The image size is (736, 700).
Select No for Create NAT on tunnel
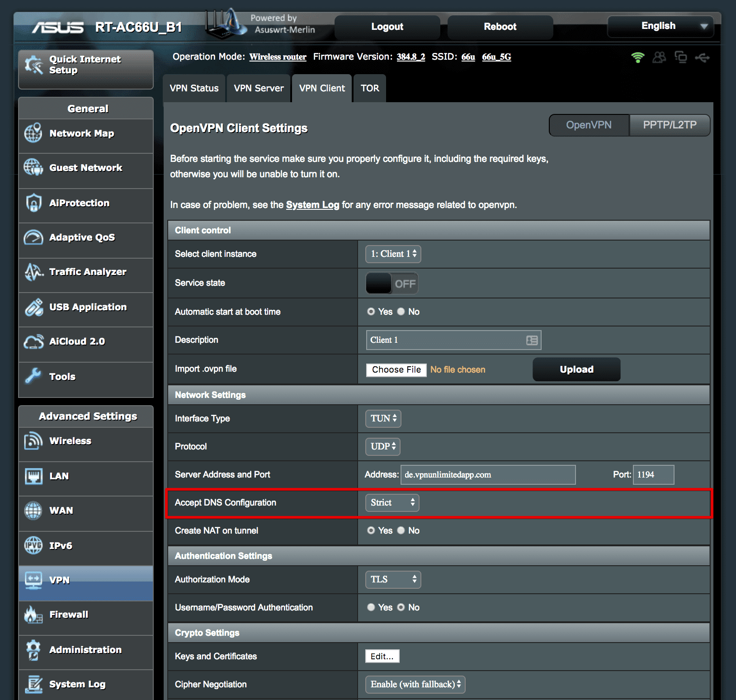[x=401, y=530]
